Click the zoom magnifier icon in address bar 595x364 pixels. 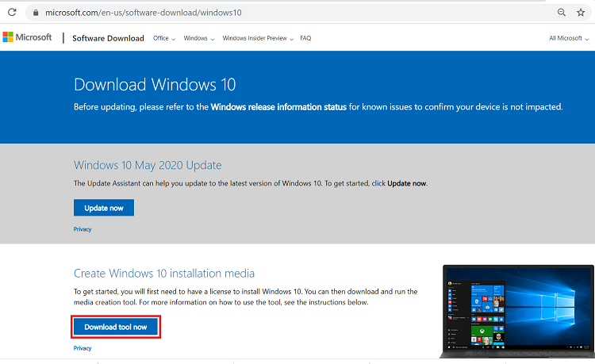[x=562, y=13]
